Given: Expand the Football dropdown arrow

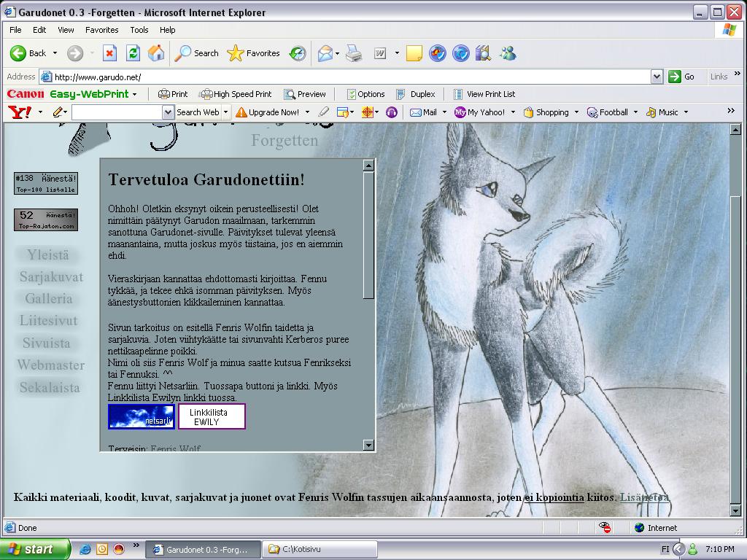Looking at the screenshot, I should coord(635,112).
